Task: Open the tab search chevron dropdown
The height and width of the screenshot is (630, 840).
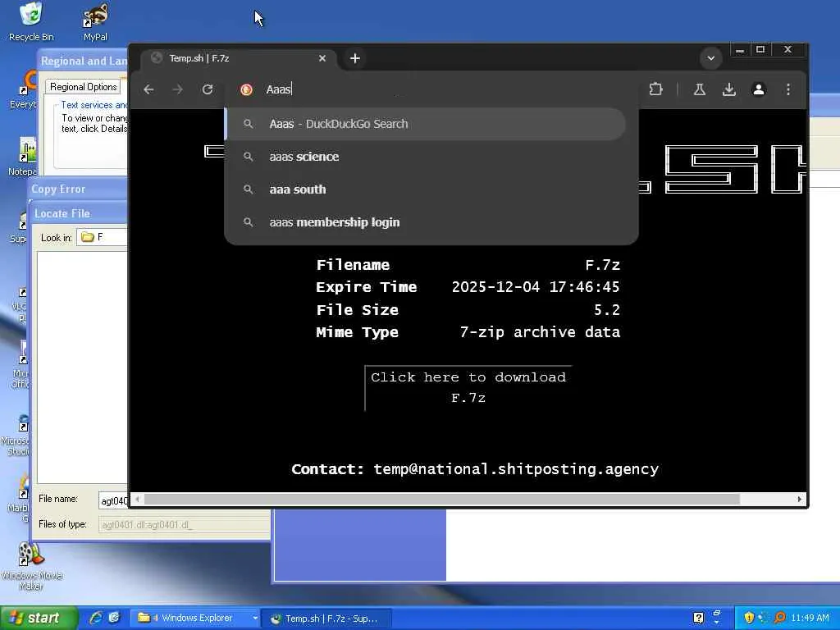Action: [711, 58]
